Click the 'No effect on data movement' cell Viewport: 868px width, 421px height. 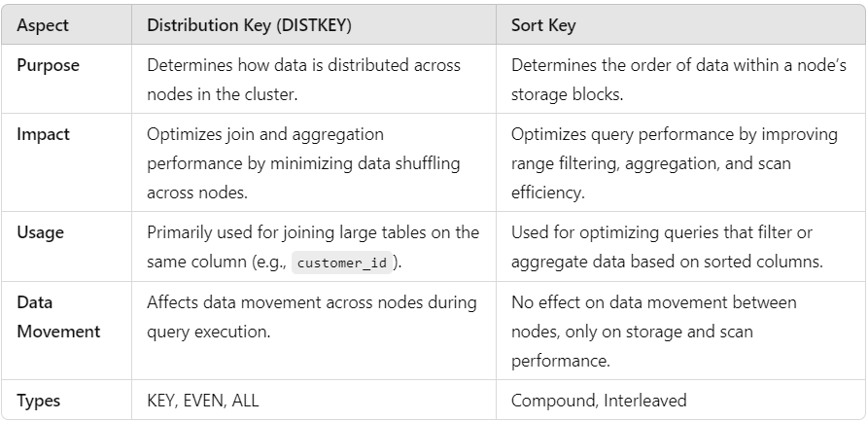pyautogui.click(x=653, y=302)
